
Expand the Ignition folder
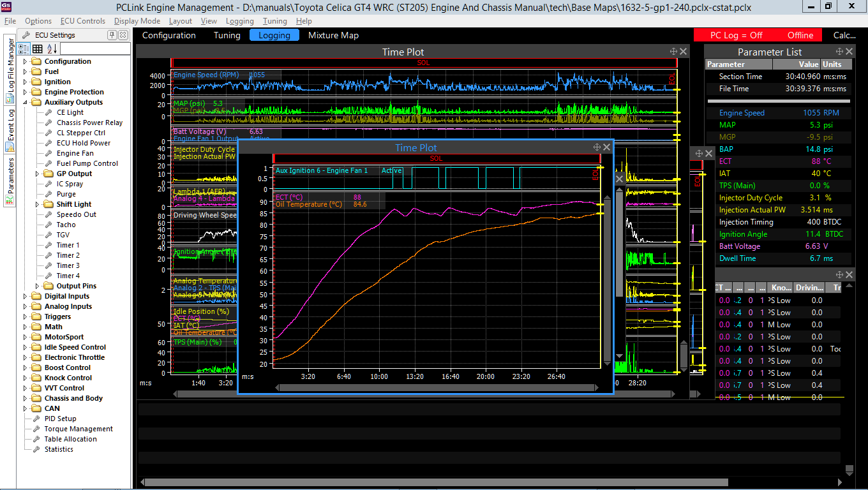coord(26,82)
